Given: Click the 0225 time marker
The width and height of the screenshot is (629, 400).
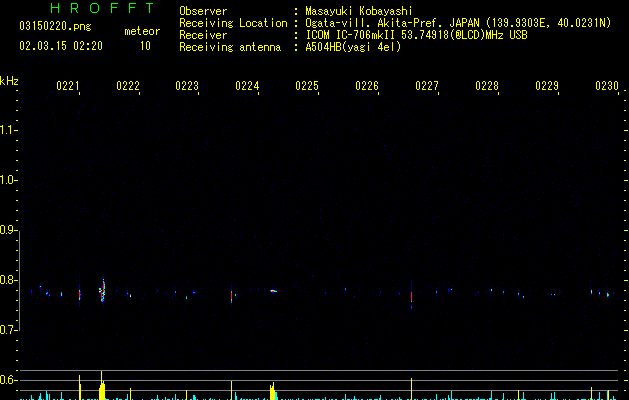Looking at the screenshot, I should pos(307,86).
